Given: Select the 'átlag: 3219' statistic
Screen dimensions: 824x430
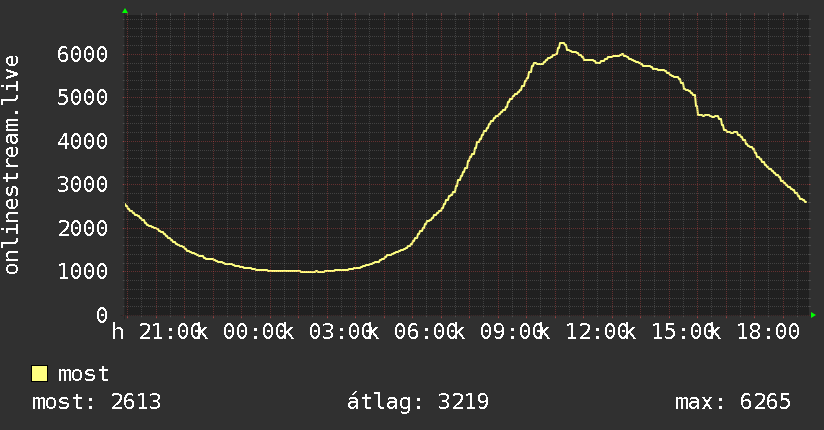Looking at the screenshot, I should (418, 402).
